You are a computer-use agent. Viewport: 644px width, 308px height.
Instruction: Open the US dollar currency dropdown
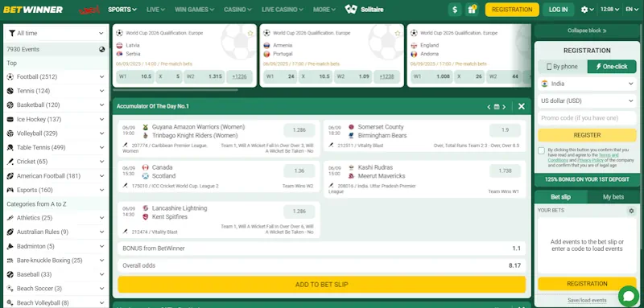[x=587, y=101]
